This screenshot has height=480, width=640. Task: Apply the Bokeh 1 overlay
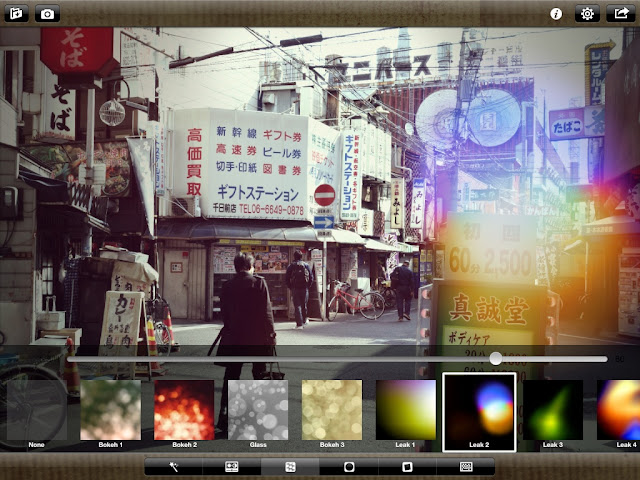pos(111,414)
